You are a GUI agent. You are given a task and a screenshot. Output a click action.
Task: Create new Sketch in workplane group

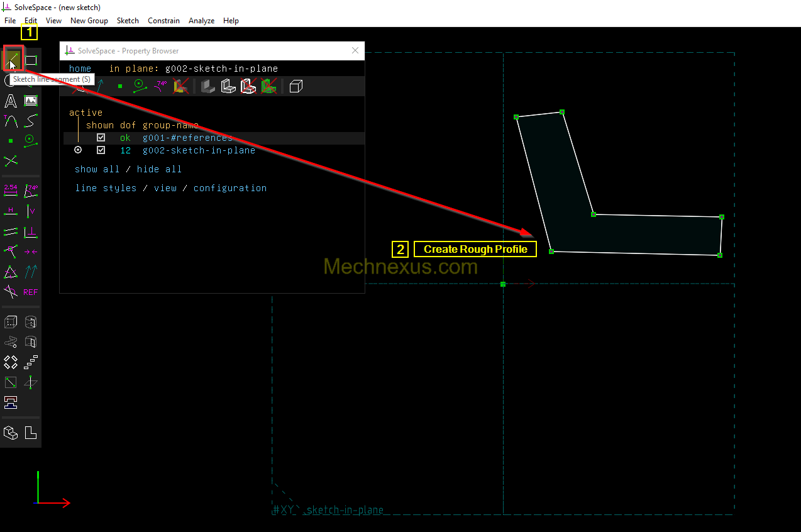11,382
